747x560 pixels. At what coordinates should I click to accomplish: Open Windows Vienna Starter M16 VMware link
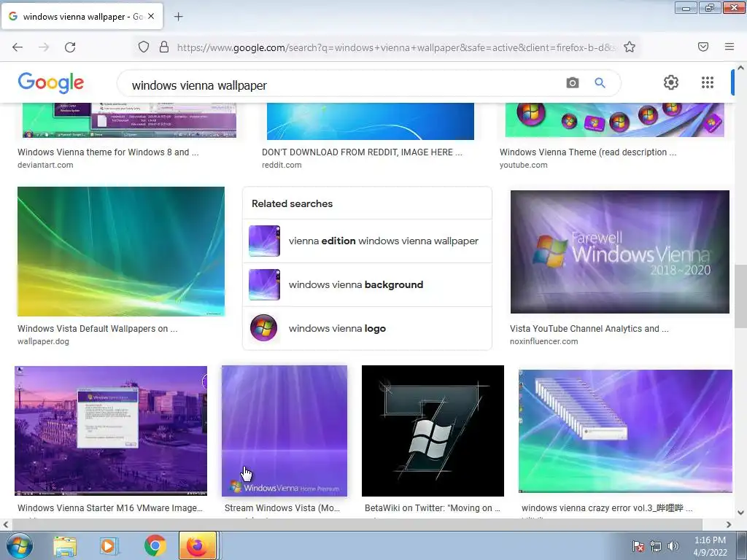(110, 508)
